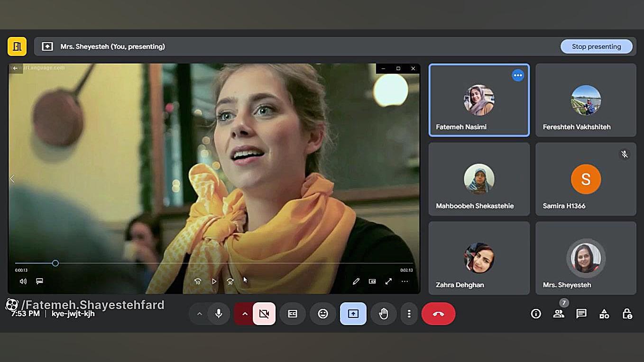Viewport: 644px width, 362px height.
Task: Toggle the microphone on or off
Action: (219, 314)
